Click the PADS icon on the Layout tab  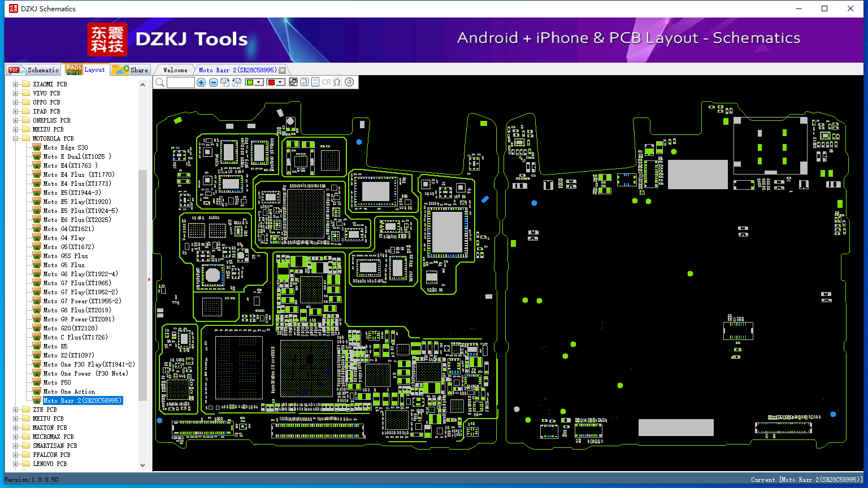tap(74, 69)
